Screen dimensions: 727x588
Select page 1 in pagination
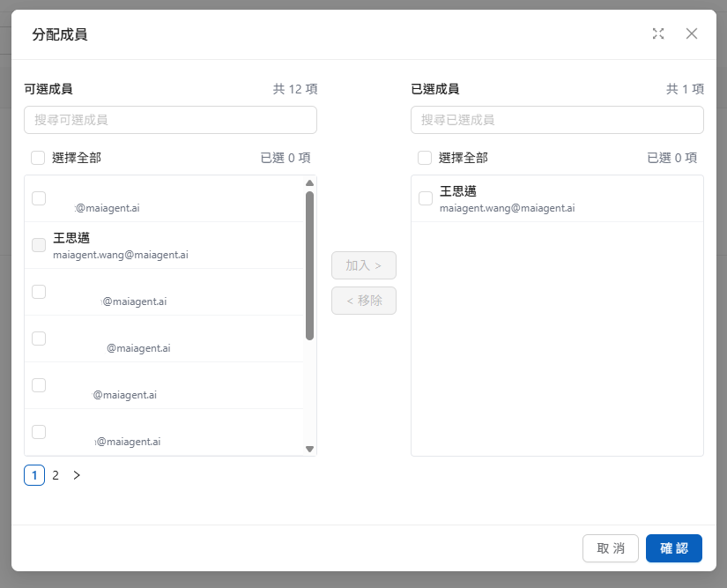pos(33,475)
